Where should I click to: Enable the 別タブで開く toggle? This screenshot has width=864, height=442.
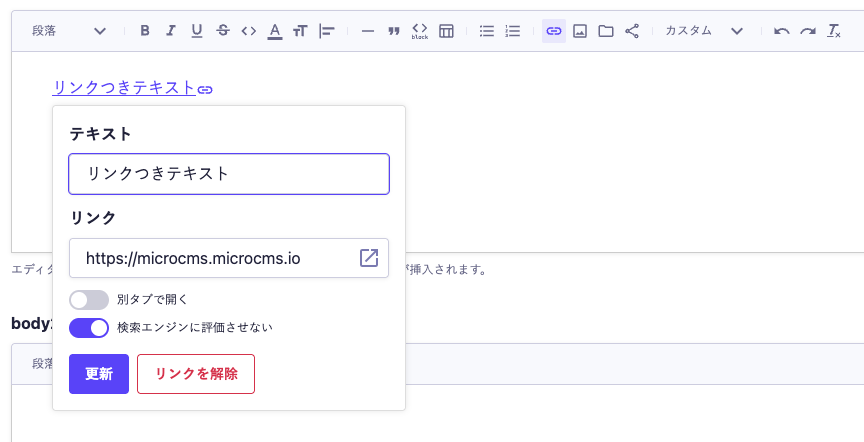(x=89, y=300)
